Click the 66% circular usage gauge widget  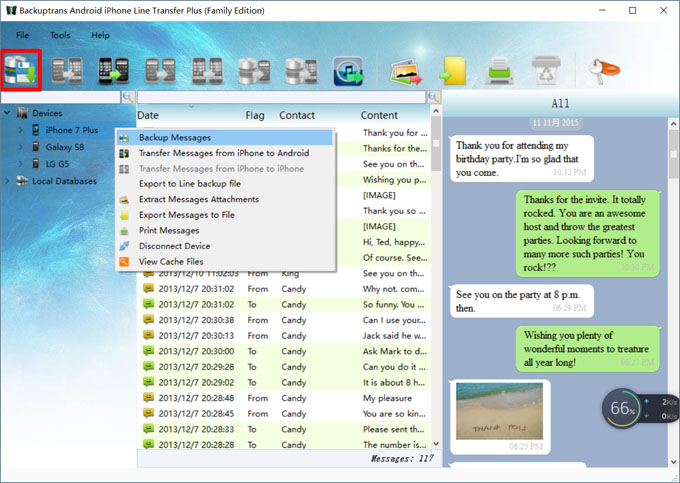coord(622,408)
